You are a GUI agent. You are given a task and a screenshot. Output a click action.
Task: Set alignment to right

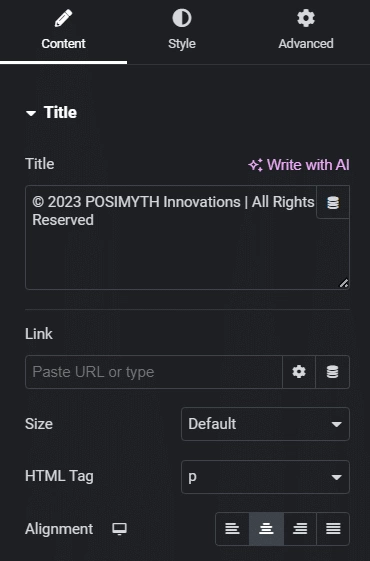pyautogui.click(x=300, y=529)
